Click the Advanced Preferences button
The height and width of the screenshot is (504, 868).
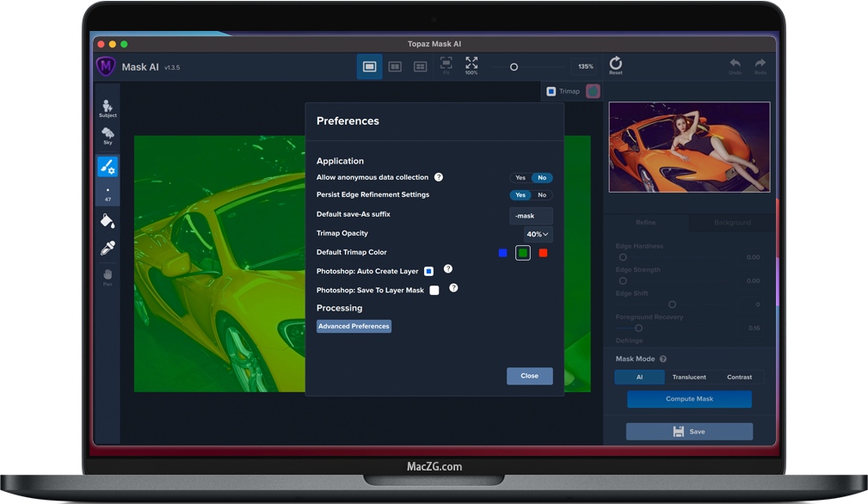[x=354, y=326]
